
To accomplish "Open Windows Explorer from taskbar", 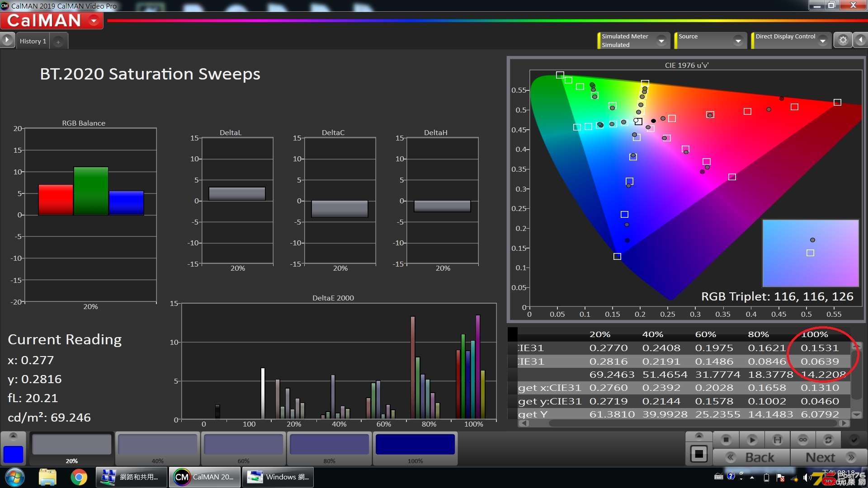I will [x=47, y=477].
